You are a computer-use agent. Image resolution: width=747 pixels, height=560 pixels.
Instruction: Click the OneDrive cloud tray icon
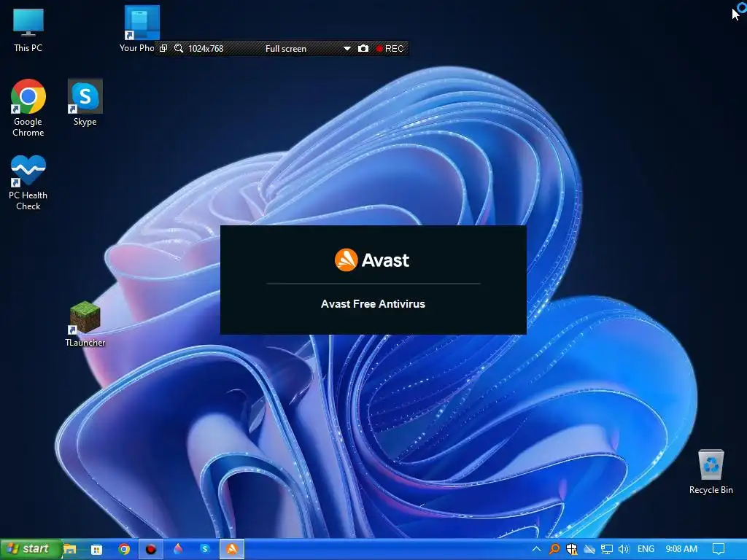coord(589,549)
